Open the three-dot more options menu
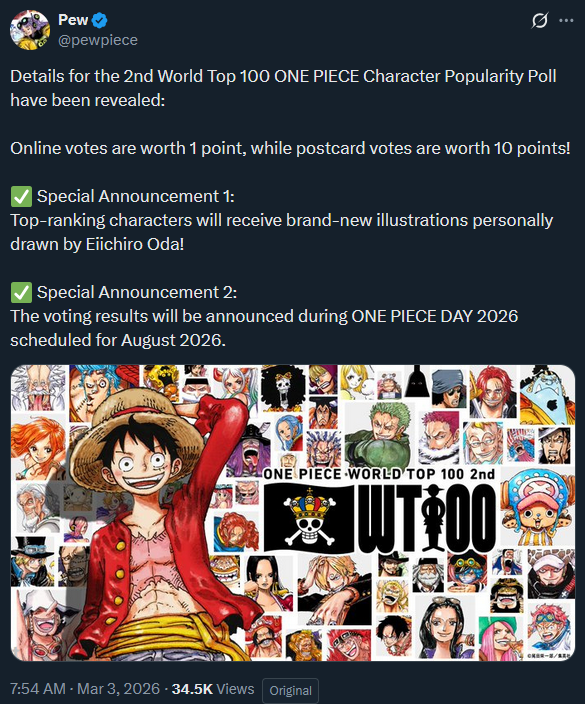585x704 pixels. (566, 21)
